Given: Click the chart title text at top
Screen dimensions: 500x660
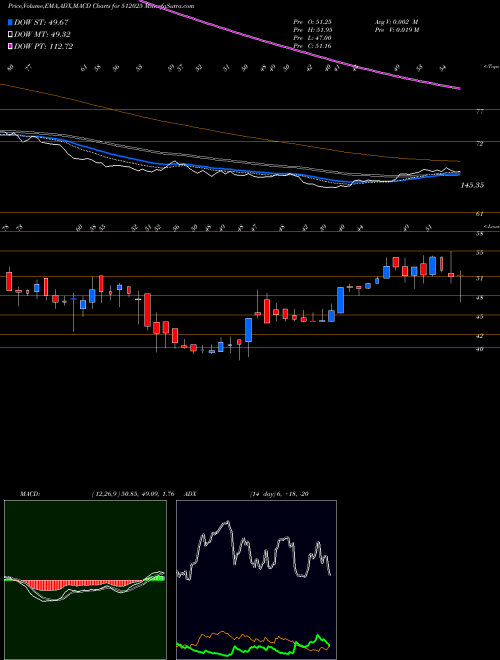Looking at the screenshot, I should tap(101, 6).
